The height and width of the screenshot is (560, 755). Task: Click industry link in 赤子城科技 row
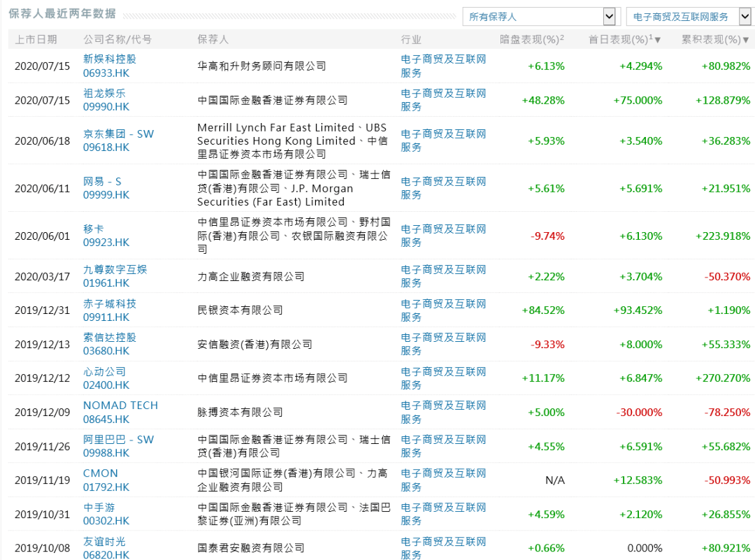tap(443, 310)
